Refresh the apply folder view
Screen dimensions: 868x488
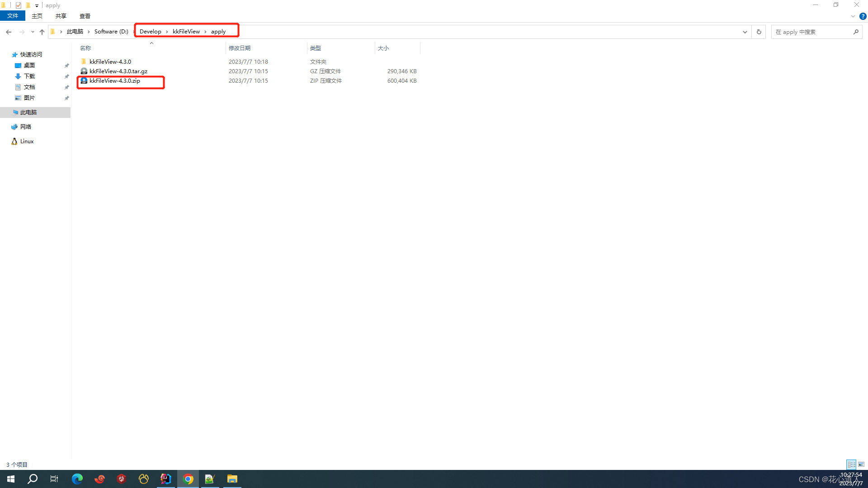coord(759,32)
